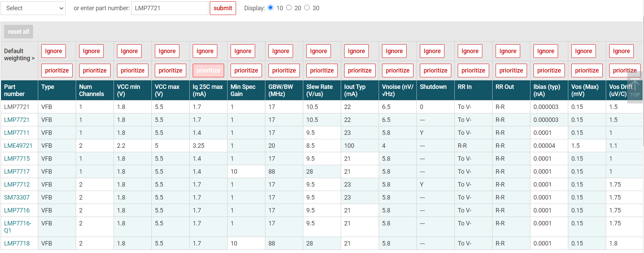Click the Min Spec Gain header
The width and height of the screenshot is (644, 253).
(246, 90)
